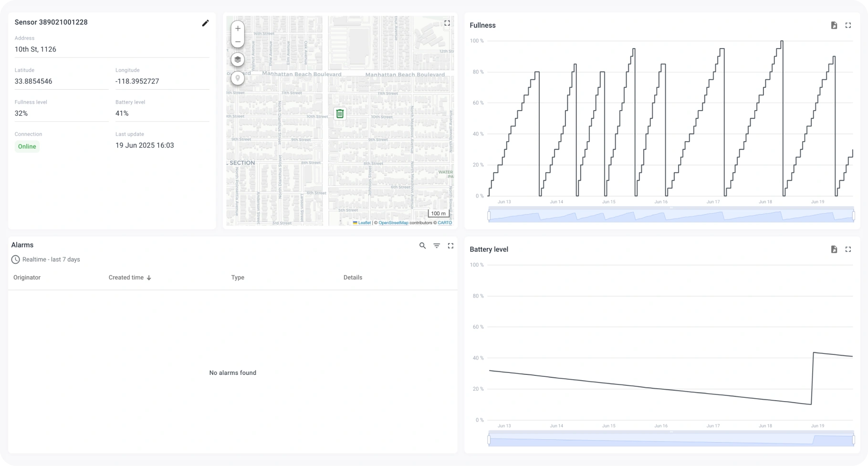Open the filter icon in the Alarms panel
The height and width of the screenshot is (466, 868).
437,245
